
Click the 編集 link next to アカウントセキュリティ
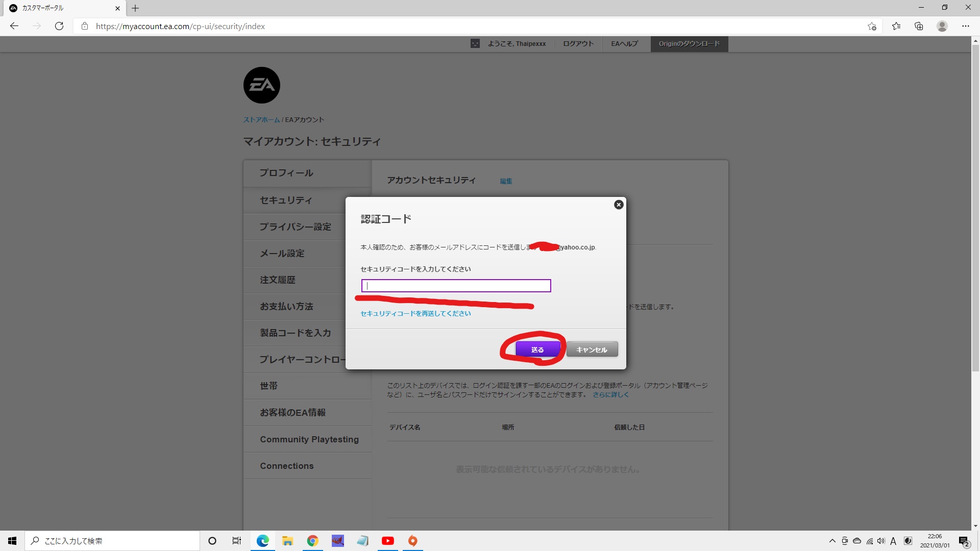[506, 181]
